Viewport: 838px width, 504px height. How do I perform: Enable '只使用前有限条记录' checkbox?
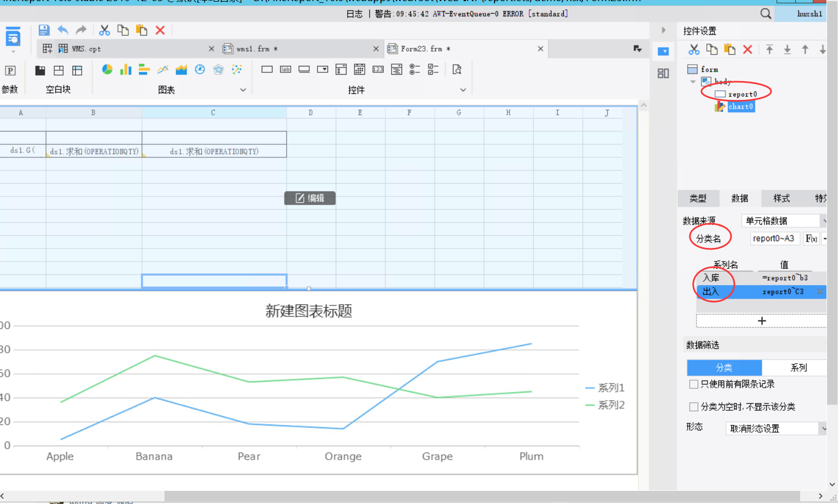click(694, 384)
